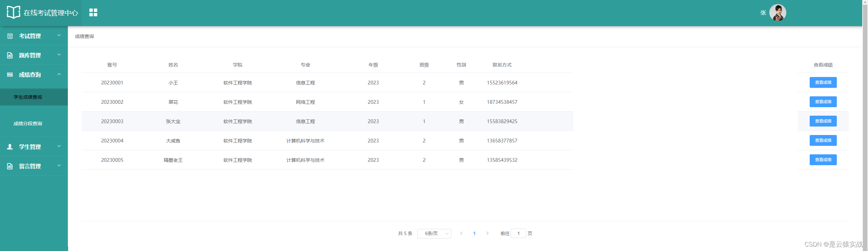Screen dimensions: 868x251
Task: Open the user avatar picture
Action: (x=777, y=13)
